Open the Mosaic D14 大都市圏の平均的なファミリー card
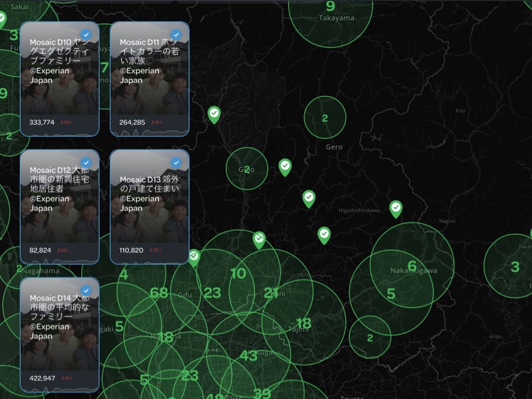Viewport: 532px width, 399px height. (60, 335)
